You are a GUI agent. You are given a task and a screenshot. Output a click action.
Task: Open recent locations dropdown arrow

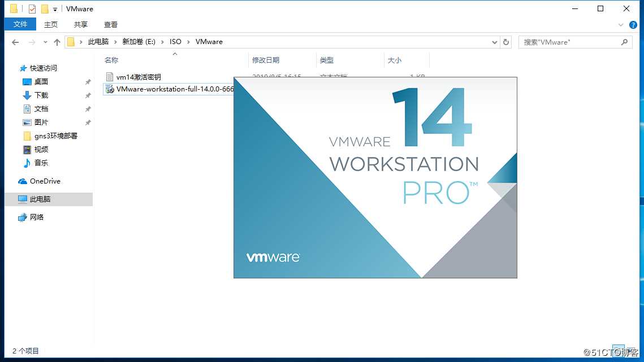point(45,42)
